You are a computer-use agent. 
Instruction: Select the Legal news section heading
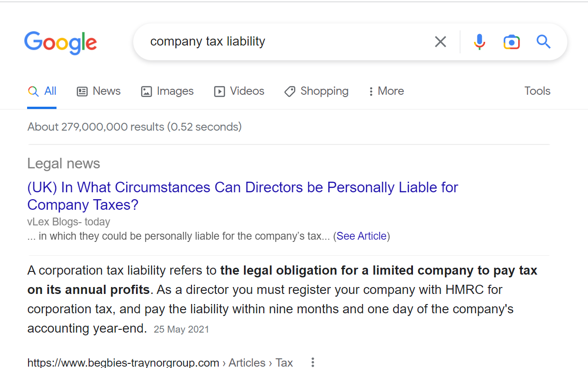[x=63, y=164]
